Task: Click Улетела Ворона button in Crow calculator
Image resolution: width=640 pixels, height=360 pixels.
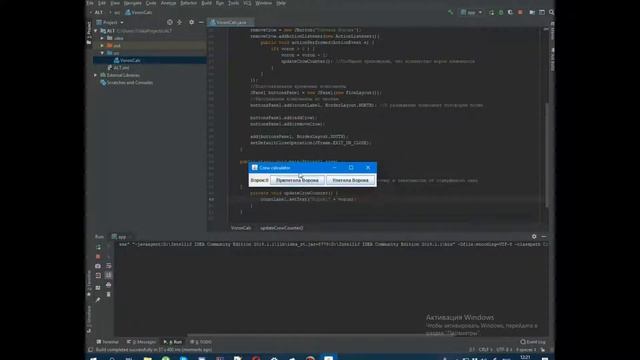Action: 350,180
